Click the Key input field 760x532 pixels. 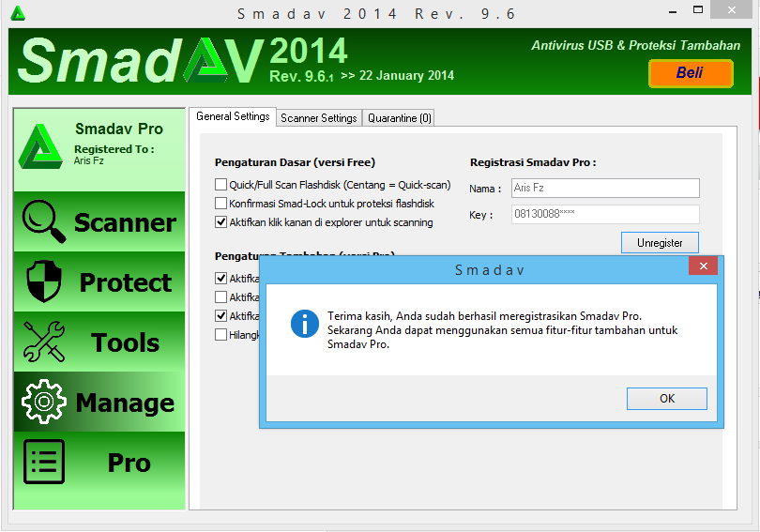(x=605, y=214)
